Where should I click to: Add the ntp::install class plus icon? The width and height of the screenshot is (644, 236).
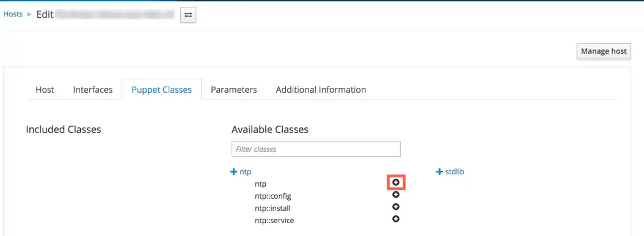pyautogui.click(x=396, y=207)
